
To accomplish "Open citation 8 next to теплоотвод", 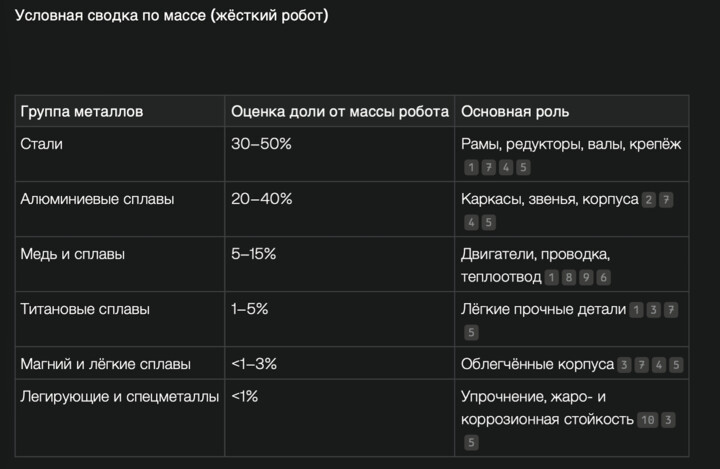I will point(569,277).
